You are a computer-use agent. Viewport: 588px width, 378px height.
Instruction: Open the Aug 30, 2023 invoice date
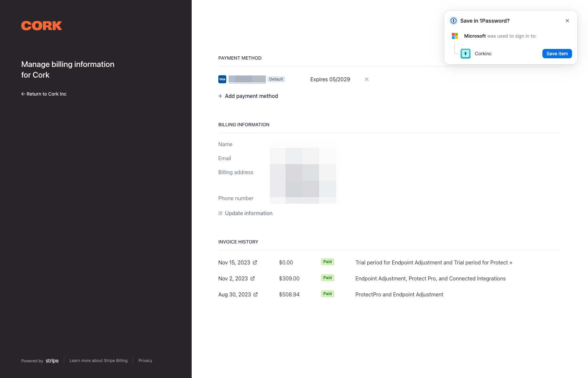point(235,294)
